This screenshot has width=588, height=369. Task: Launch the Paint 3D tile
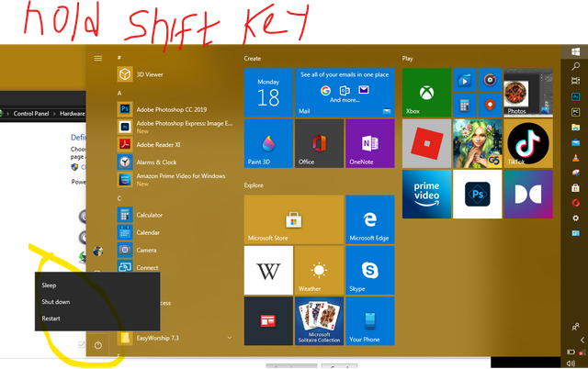[268, 143]
